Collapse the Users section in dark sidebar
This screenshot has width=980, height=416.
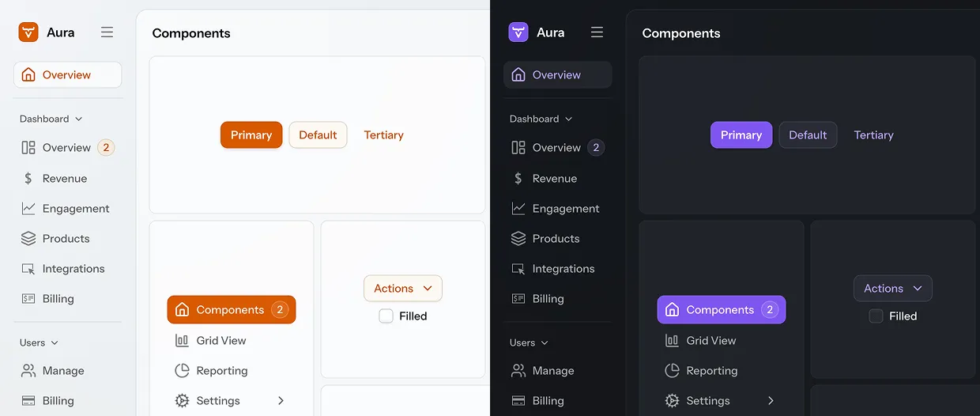(x=529, y=342)
